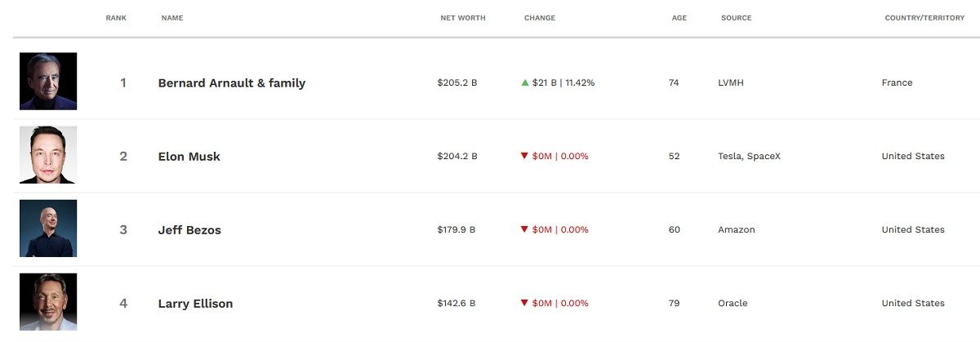Sort by the CHANGE column header
This screenshot has height=342, width=980.
(x=540, y=18)
